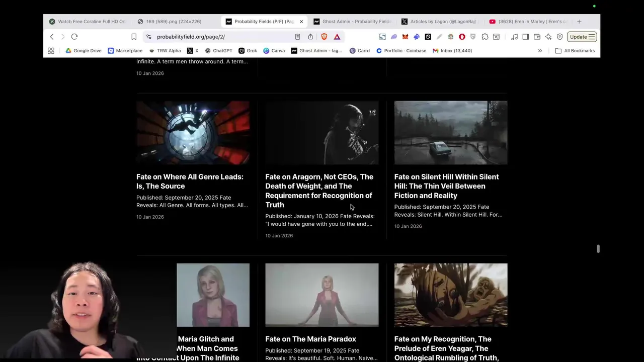Open 'Fate on Where All Genre Leads' article

click(190, 182)
